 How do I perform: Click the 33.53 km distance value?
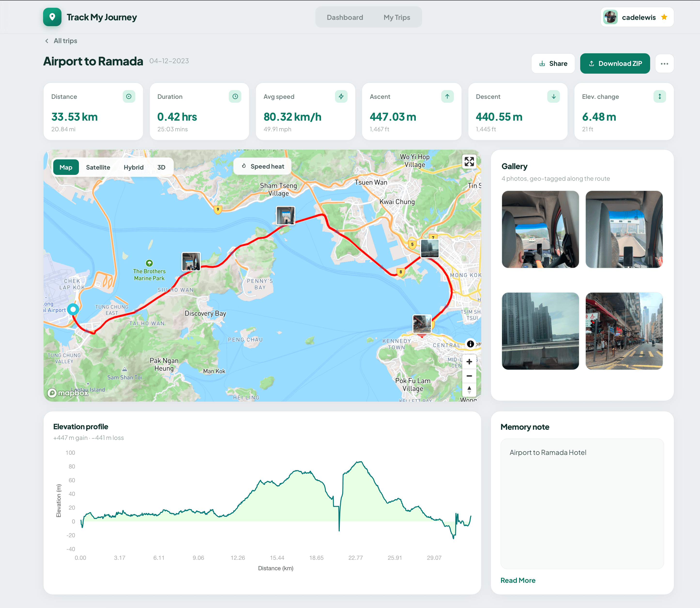pos(74,117)
